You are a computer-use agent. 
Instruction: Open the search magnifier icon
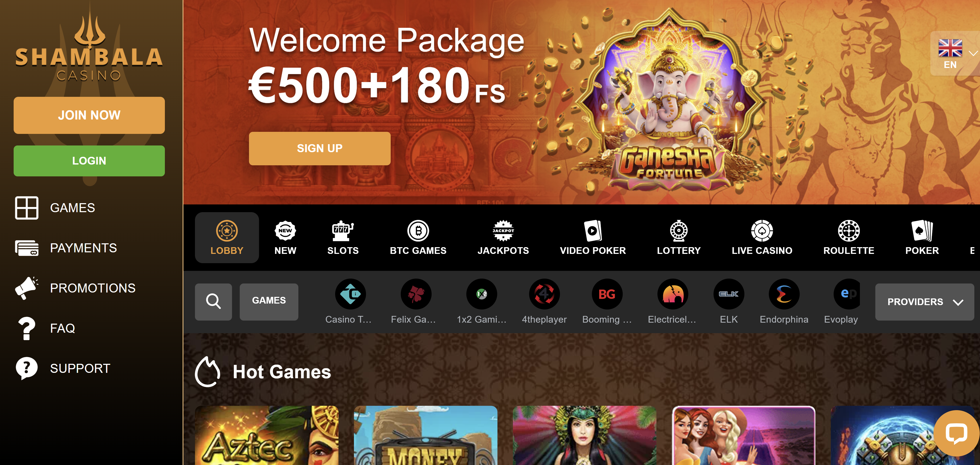pos(213,301)
